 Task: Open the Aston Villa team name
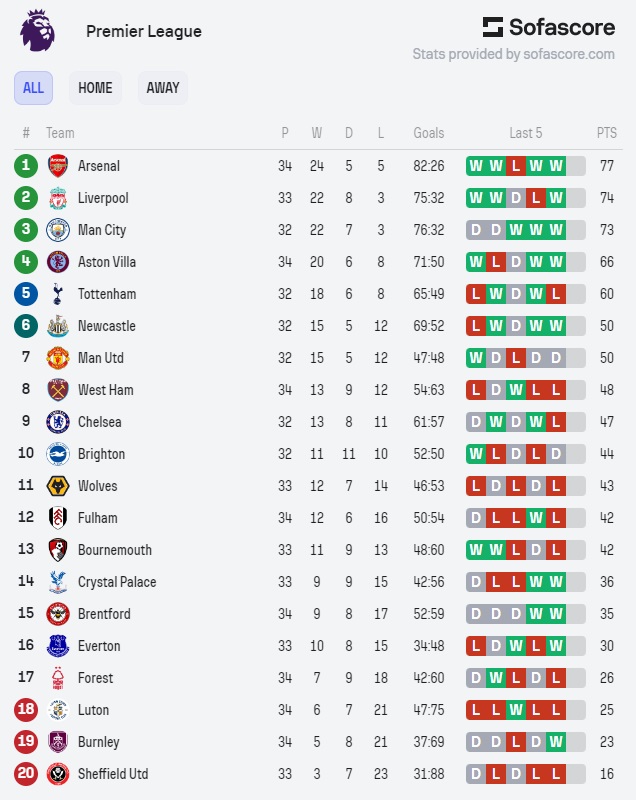(107, 262)
